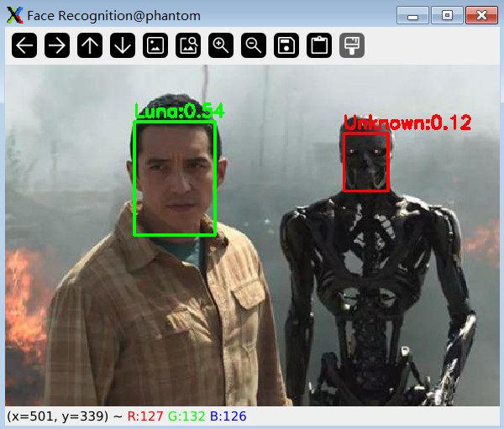Click the X11 window logo icon
The width and height of the screenshot is (504, 429).
(x=15, y=15)
